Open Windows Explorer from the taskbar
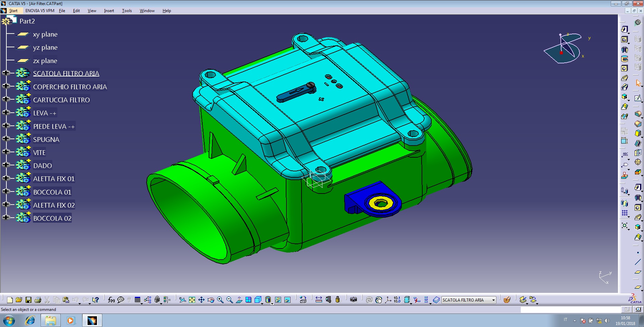This screenshot has height=327, width=644. 51,321
